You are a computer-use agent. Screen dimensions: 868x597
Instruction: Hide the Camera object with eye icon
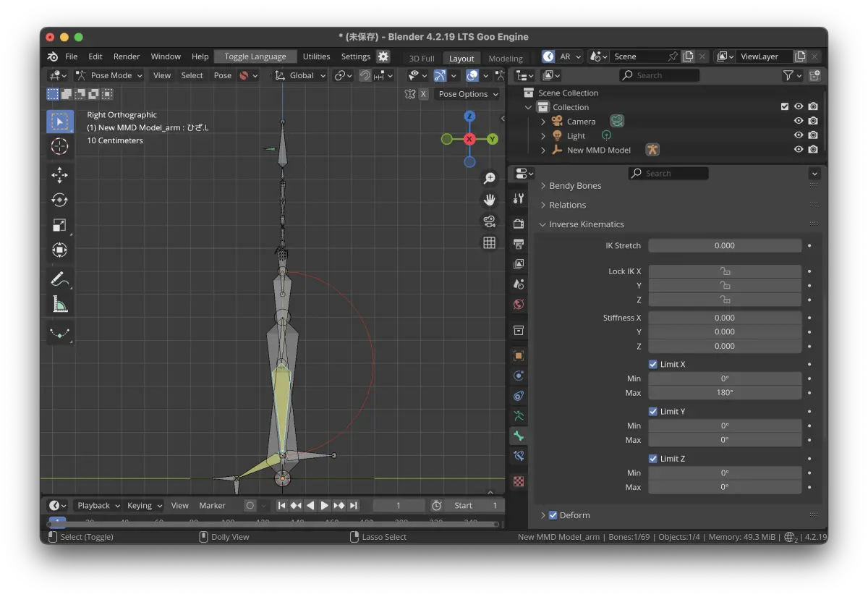[799, 121]
